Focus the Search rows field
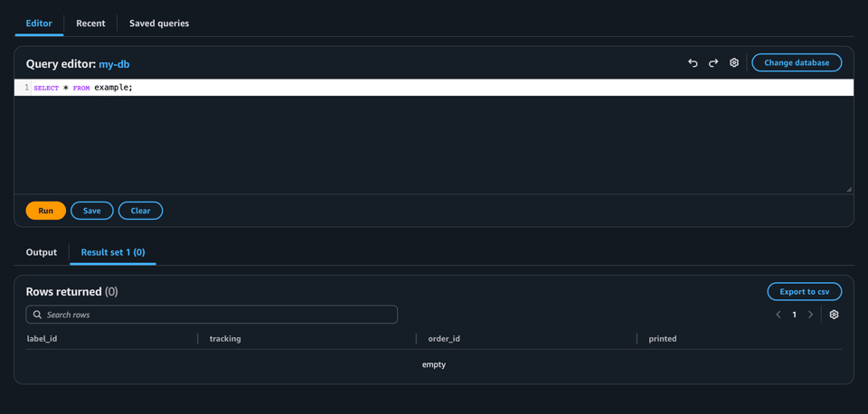Viewport: 868px width, 414px height. click(x=217, y=315)
